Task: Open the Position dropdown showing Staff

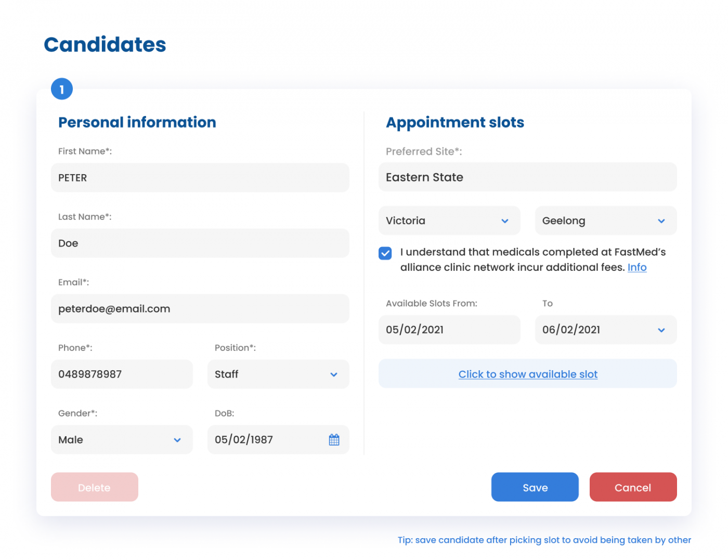Action: tap(278, 374)
